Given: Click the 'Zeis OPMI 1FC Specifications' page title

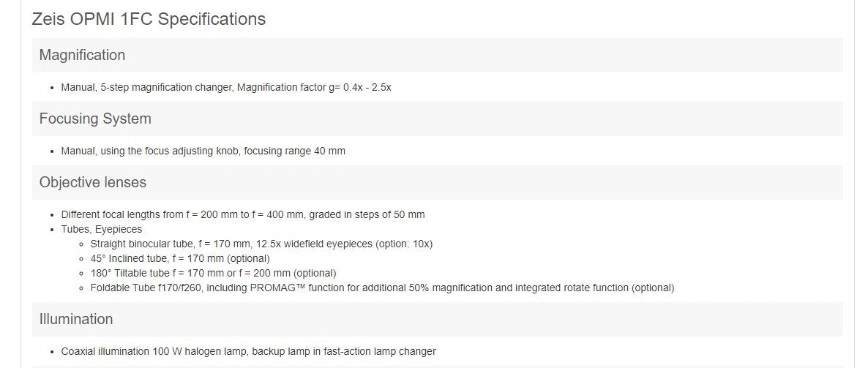Looking at the screenshot, I should (149, 19).
